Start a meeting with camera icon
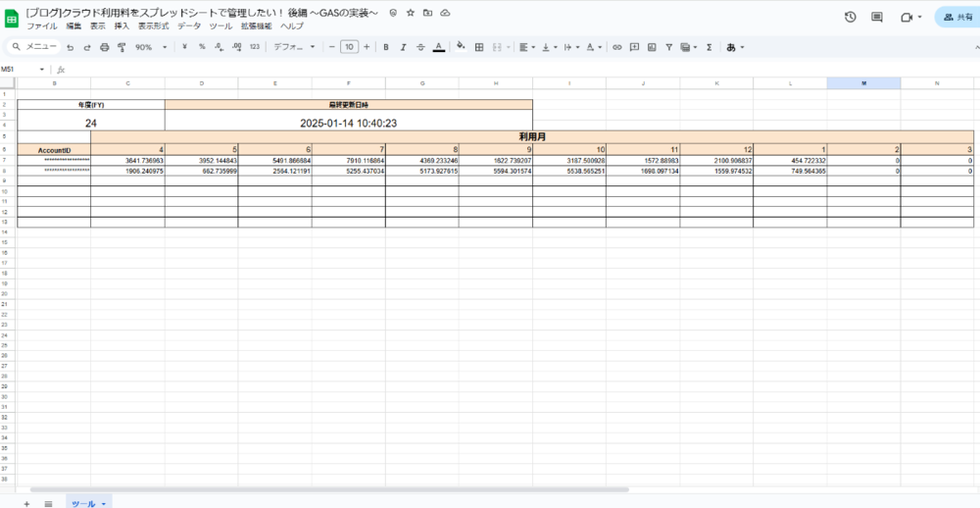Viewport: 980px width, 508px height. click(x=906, y=18)
